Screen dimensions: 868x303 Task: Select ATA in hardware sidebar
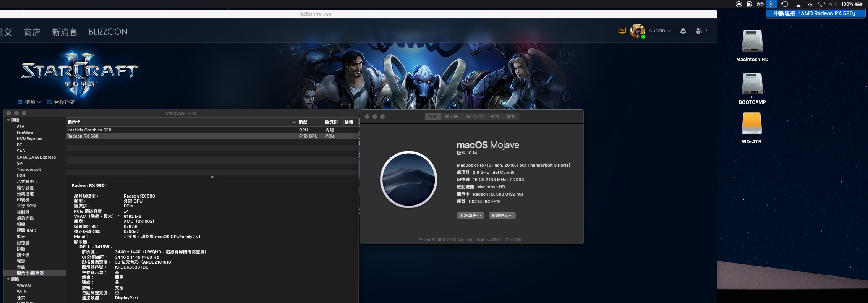pos(21,126)
